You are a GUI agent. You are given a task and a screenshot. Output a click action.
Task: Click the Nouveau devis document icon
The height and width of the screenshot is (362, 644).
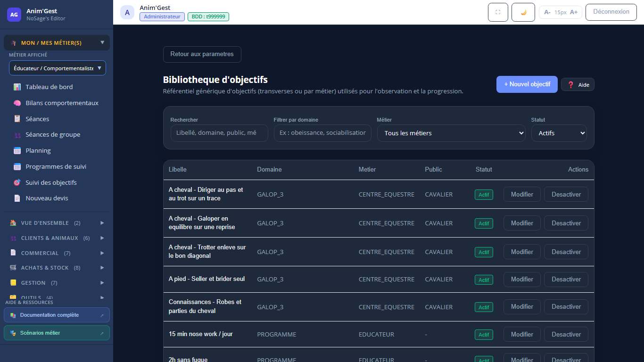coord(17,198)
